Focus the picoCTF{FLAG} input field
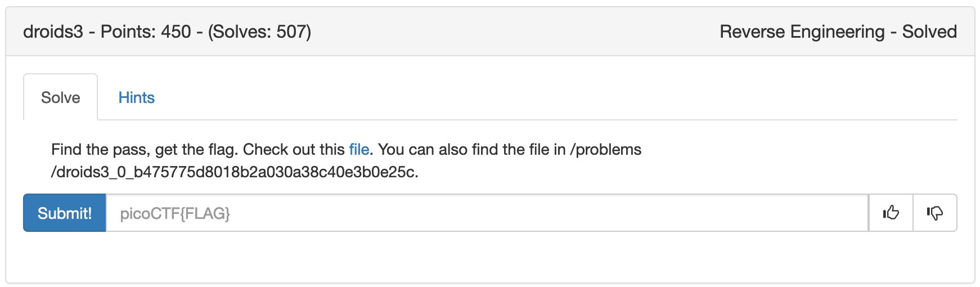 coord(487,213)
